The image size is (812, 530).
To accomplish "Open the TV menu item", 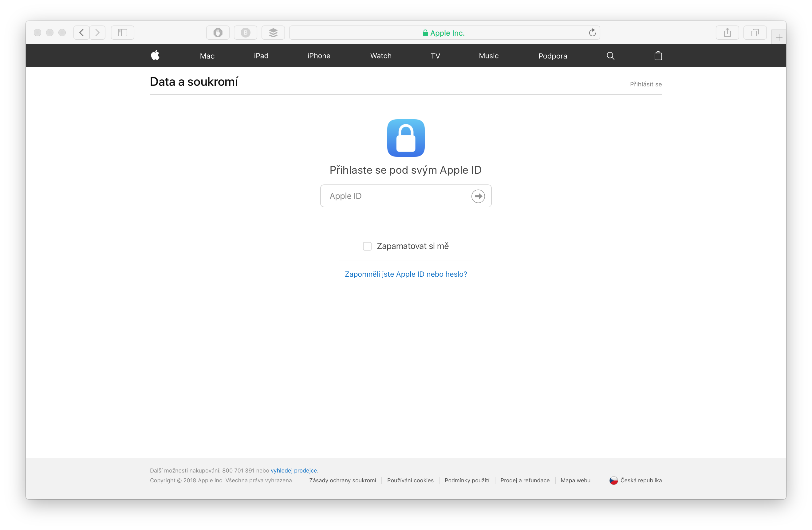I will pyautogui.click(x=435, y=56).
